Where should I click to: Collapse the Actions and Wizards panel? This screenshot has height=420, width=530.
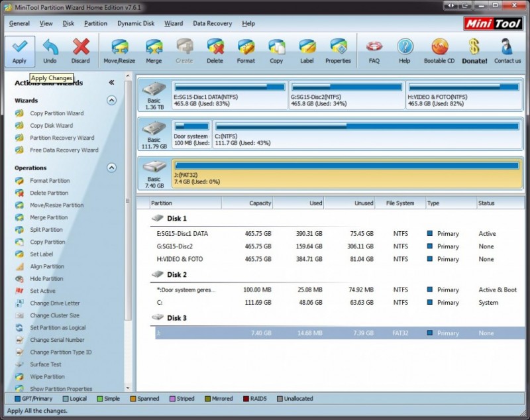pos(111,82)
